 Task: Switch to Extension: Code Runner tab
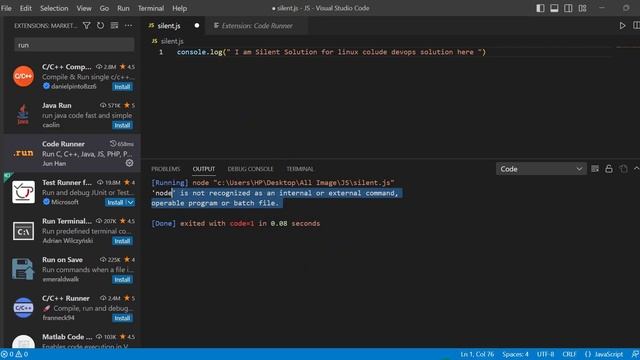point(257,26)
